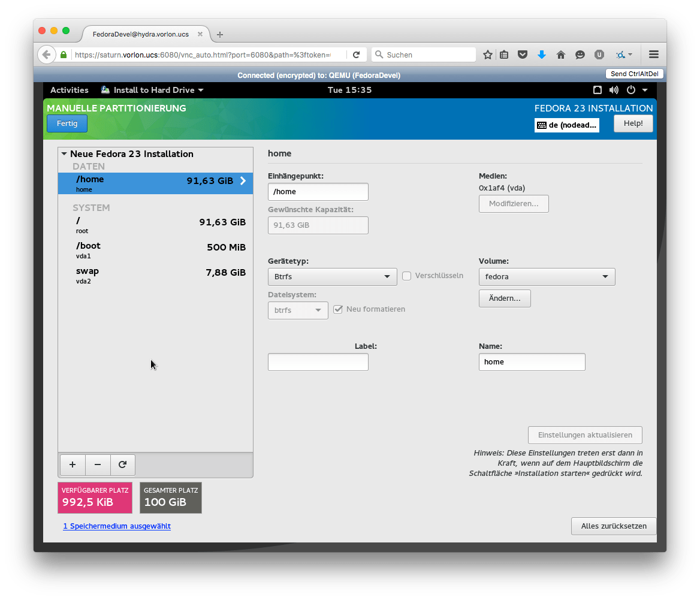700x600 pixels.
Task: Click the reload storage configuration icon
Action: 122,465
